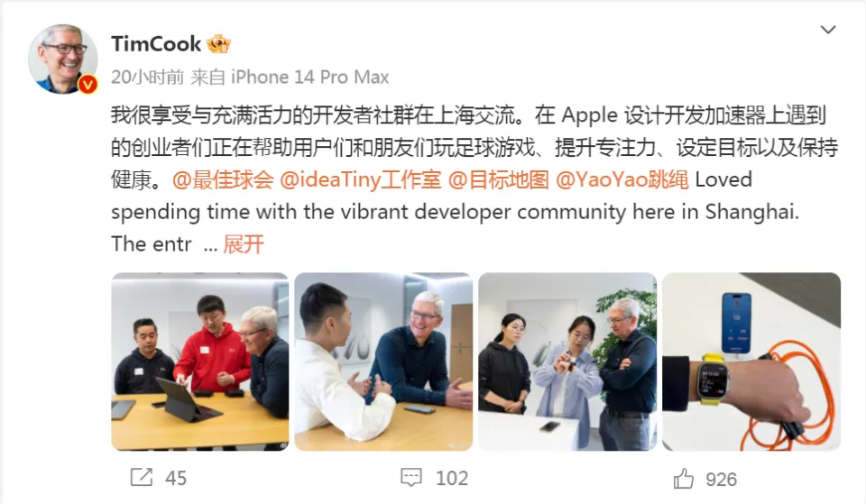This screenshot has height=504, width=866.
Task: Open the TimCook username link
Action: (x=156, y=43)
